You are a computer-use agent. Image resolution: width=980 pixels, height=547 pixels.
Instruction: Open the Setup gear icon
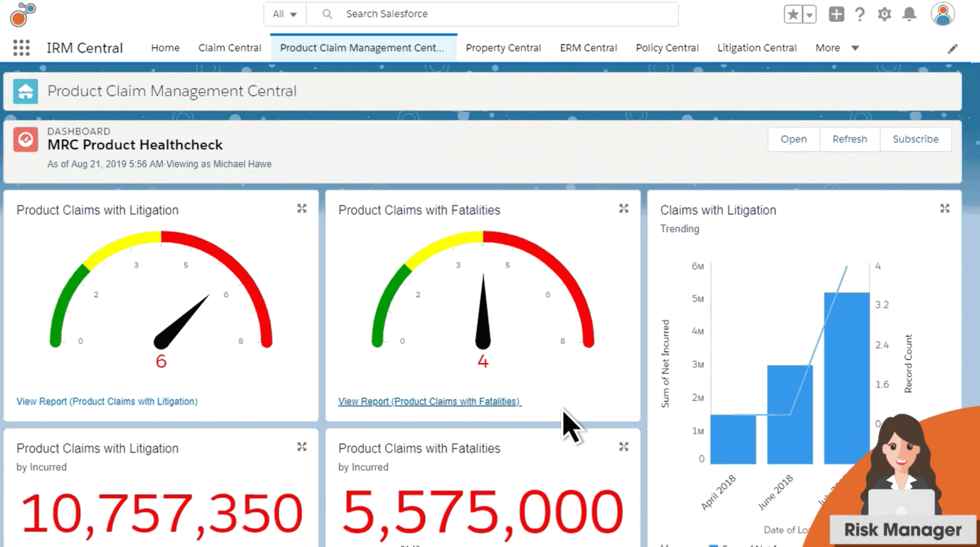[x=885, y=14]
